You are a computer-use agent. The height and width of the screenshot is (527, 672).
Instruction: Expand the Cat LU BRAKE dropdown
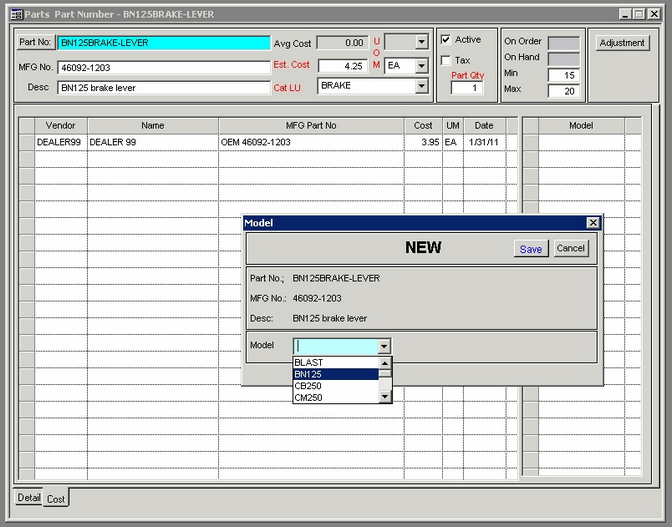421,87
